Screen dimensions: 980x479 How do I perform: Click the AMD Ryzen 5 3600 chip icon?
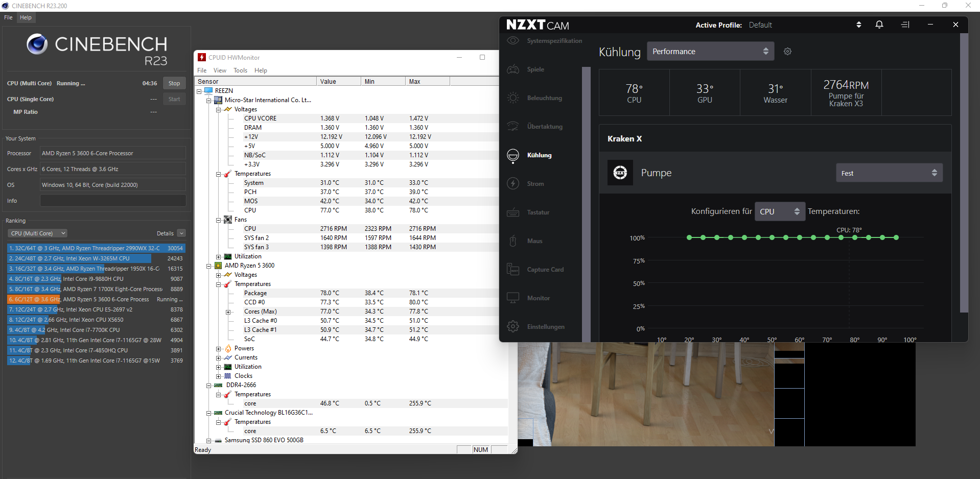(x=218, y=266)
